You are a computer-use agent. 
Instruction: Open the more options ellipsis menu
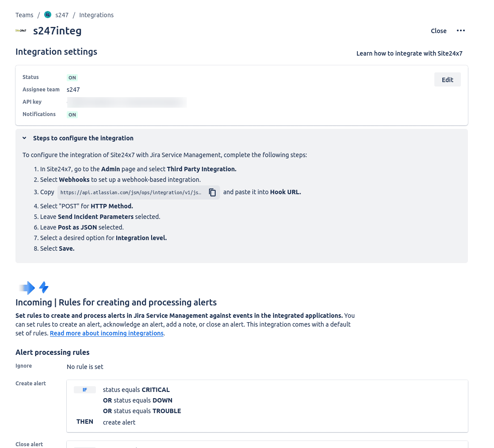[x=461, y=30]
